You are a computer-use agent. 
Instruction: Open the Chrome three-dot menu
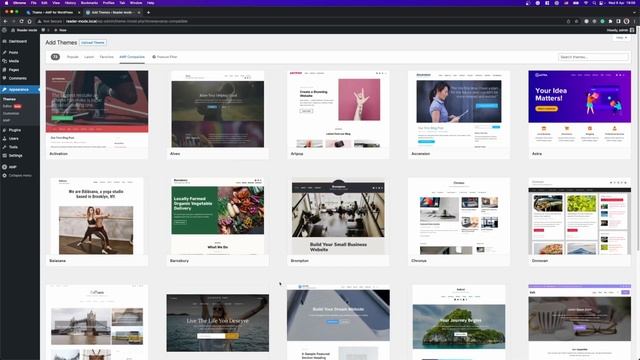point(635,21)
